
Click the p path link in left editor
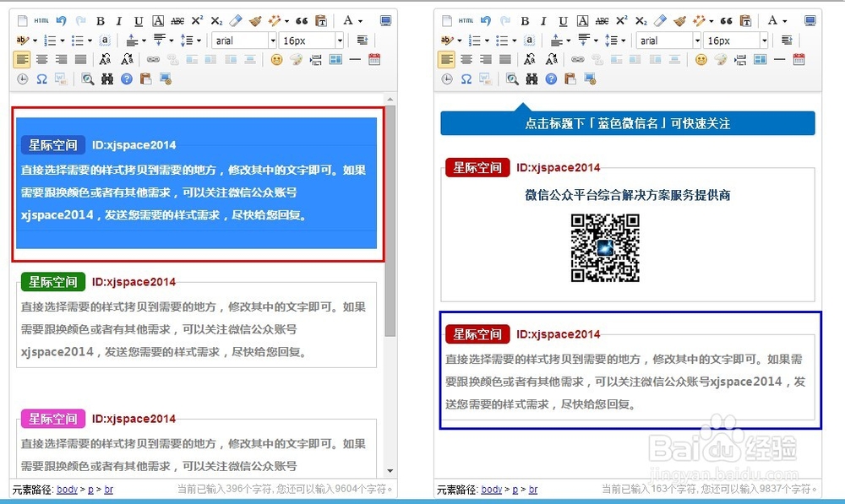(x=90, y=490)
